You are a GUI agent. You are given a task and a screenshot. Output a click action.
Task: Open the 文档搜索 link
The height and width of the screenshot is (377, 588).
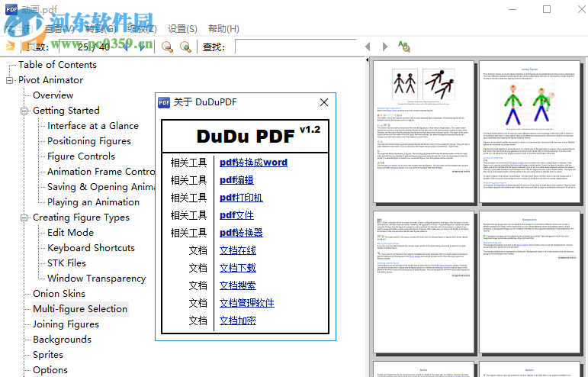238,286
